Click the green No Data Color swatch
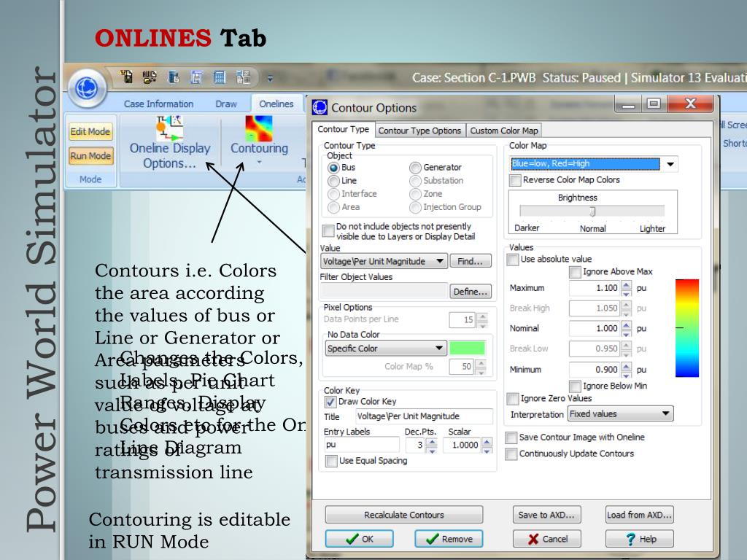 pyautogui.click(x=467, y=349)
